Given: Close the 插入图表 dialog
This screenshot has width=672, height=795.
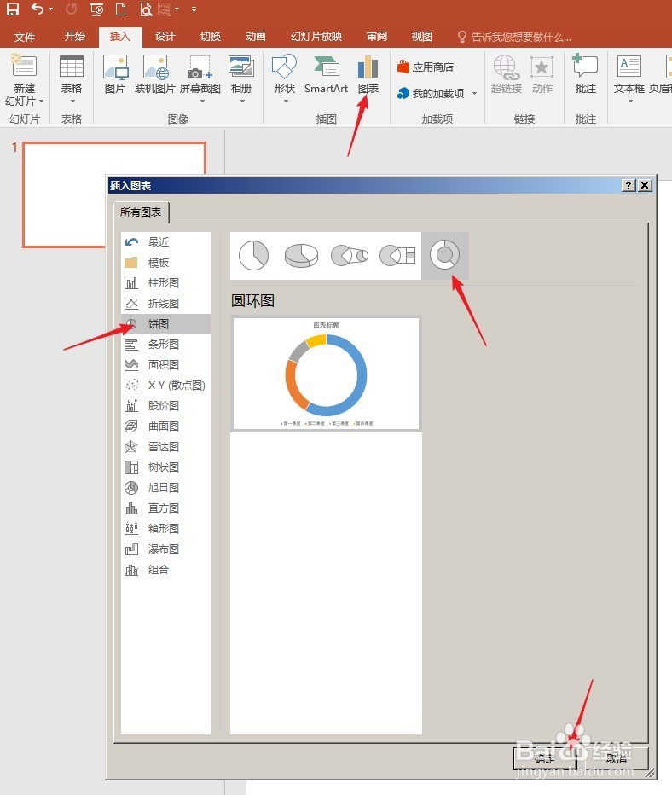Looking at the screenshot, I should tap(645, 185).
